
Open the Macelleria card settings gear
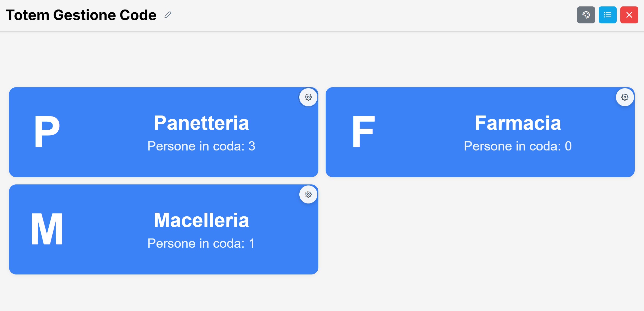(308, 195)
